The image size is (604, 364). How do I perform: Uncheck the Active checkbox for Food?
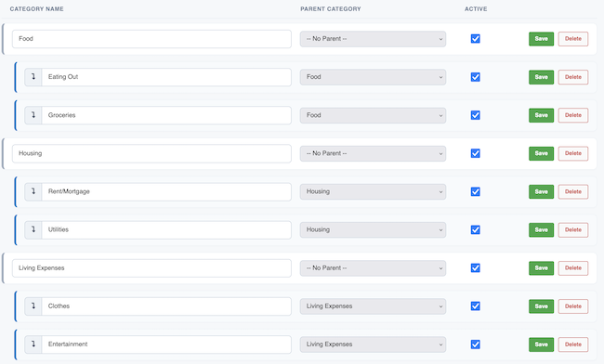(x=476, y=38)
